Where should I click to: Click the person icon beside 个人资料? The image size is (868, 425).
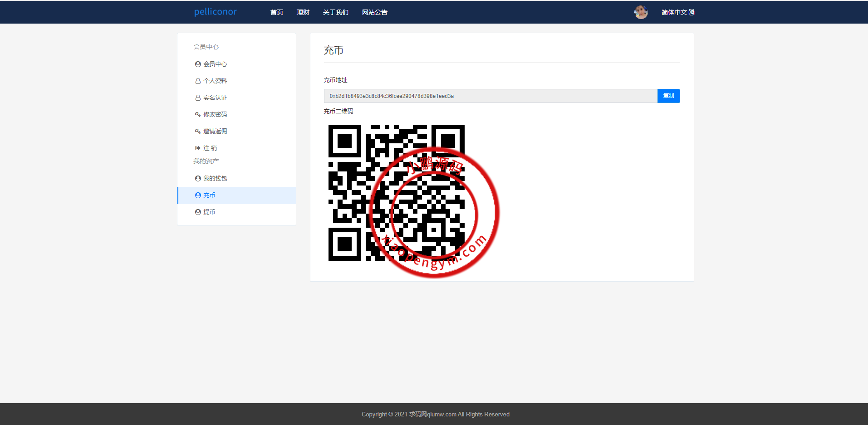click(x=198, y=81)
